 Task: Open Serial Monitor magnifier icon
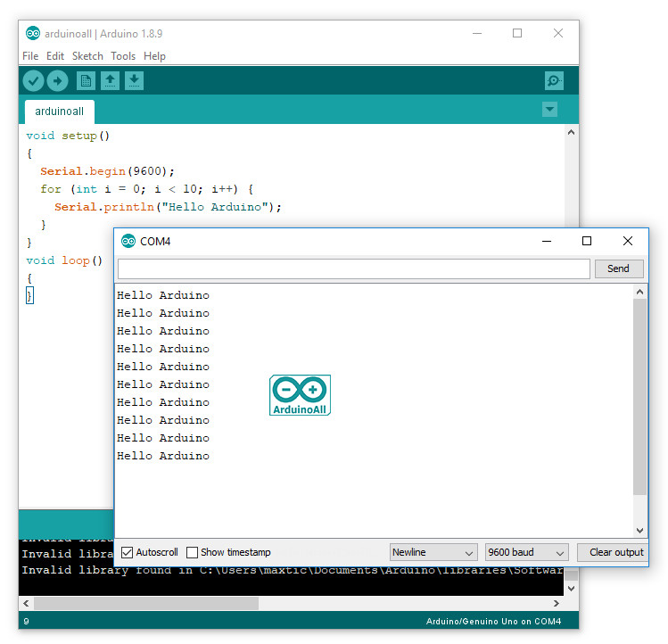pos(554,80)
